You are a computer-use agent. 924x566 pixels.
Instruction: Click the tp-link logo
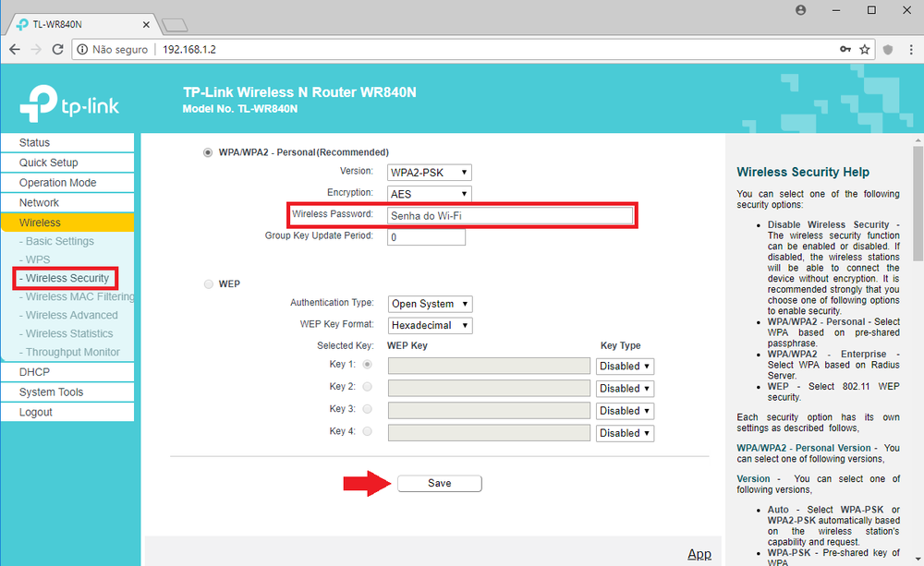click(69, 103)
